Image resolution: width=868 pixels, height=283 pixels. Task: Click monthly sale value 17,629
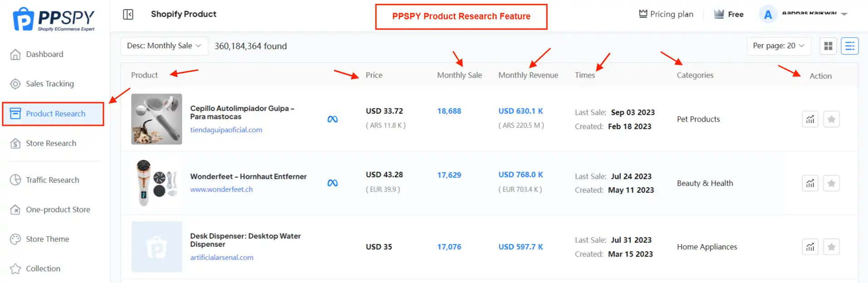coord(449,175)
